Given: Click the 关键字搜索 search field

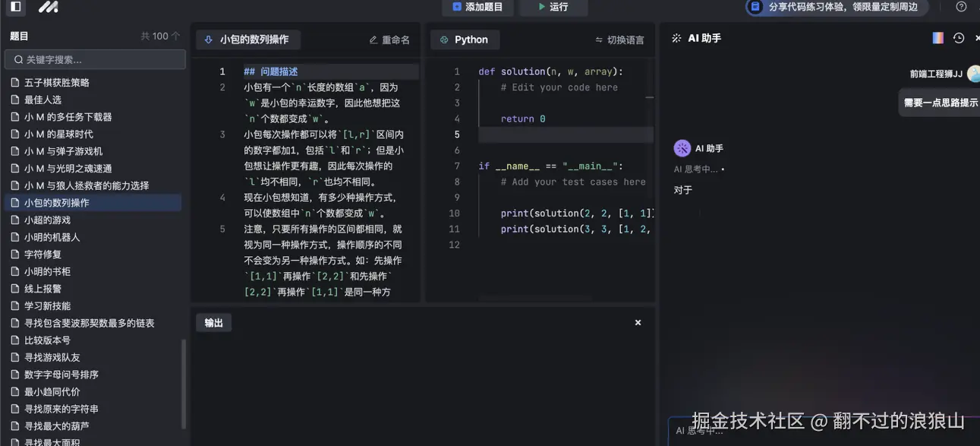Looking at the screenshot, I should click(x=94, y=59).
